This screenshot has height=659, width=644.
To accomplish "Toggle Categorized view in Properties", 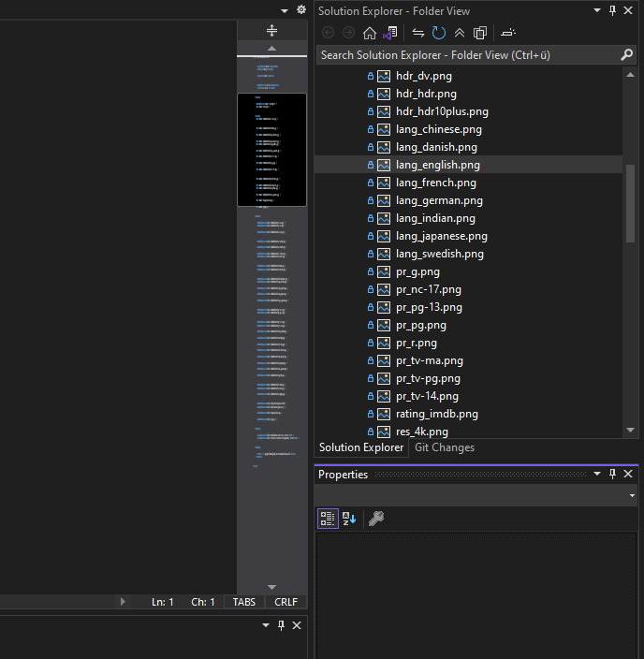I will point(328,519).
